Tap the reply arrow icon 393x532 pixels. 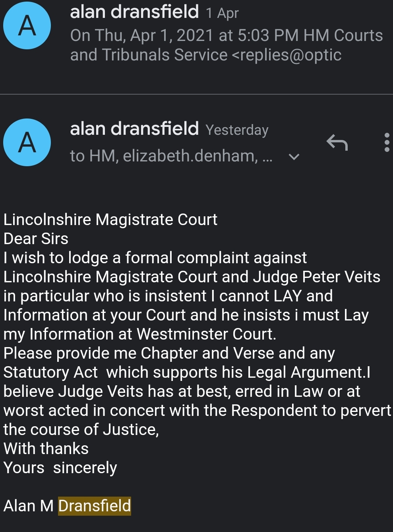(x=337, y=142)
